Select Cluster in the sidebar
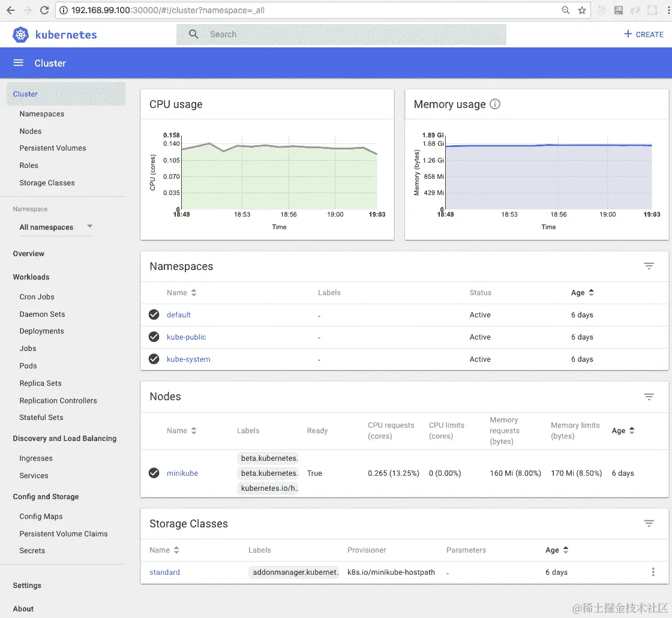This screenshot has height=618, width=672. click(66, 94)
